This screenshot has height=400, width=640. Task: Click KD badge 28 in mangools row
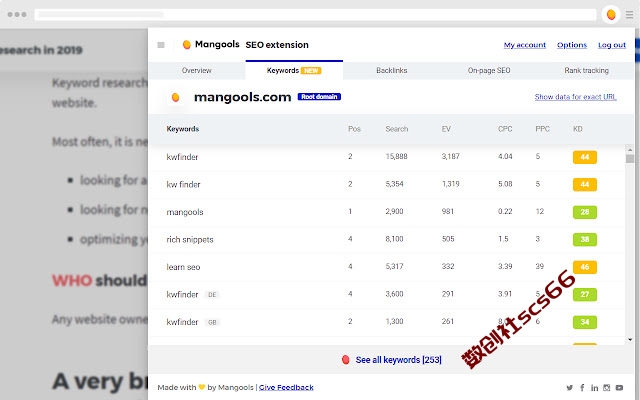(584, 212)
